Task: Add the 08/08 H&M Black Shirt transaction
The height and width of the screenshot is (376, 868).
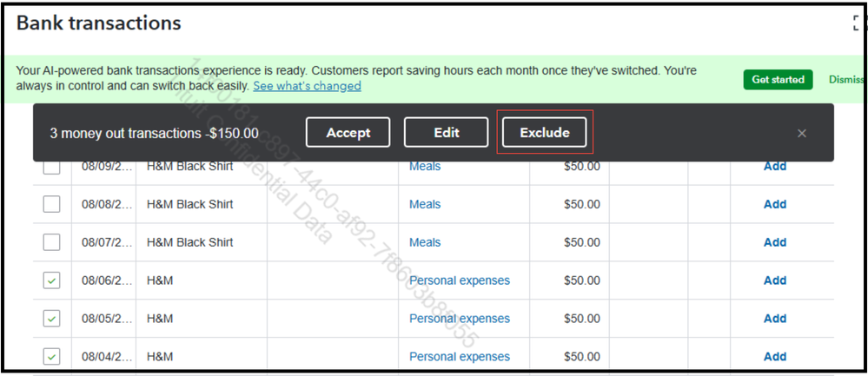Action: click(774, 204)
